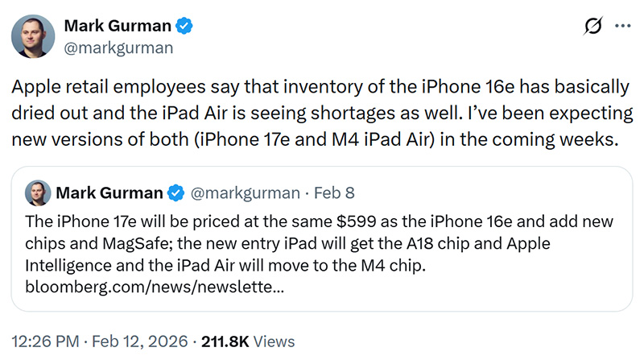Open the three-dot more options menu

pos(622,27)
